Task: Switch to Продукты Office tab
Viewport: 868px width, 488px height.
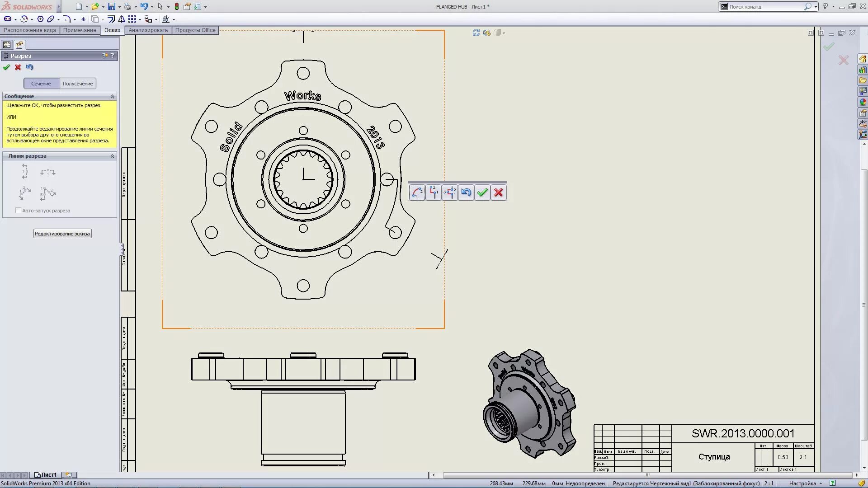Action: pos(195,30)
